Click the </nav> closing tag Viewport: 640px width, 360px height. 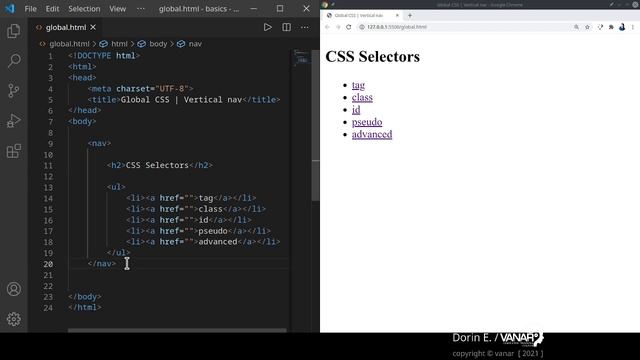[x=102, y=264]
